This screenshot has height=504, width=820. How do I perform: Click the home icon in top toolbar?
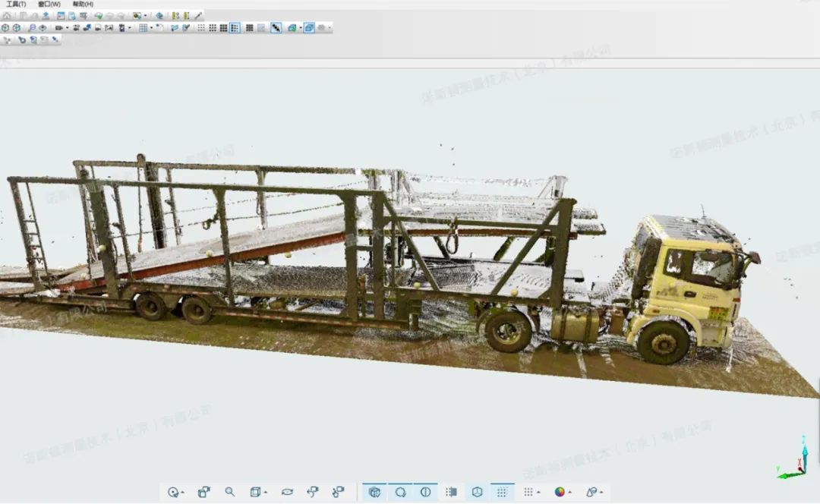pos(7,16)
